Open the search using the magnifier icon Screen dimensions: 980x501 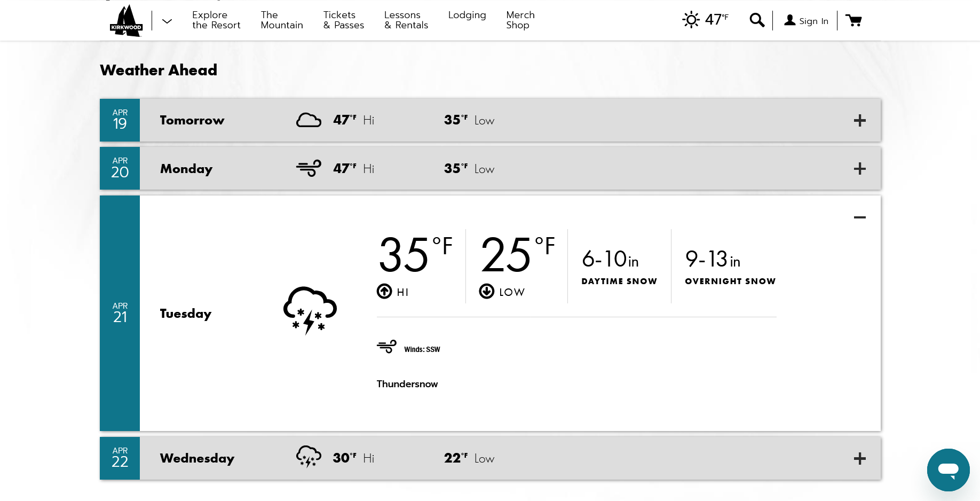[x=756, y=20]
